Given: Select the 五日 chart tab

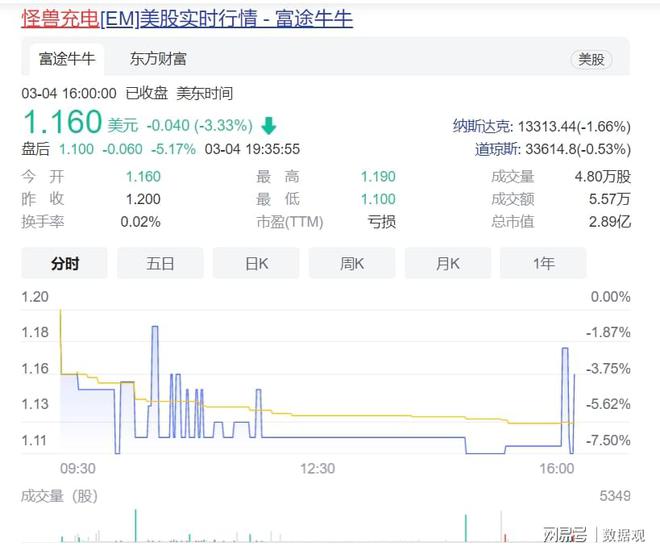Looking at the screenshot, I should coord(160,264).
